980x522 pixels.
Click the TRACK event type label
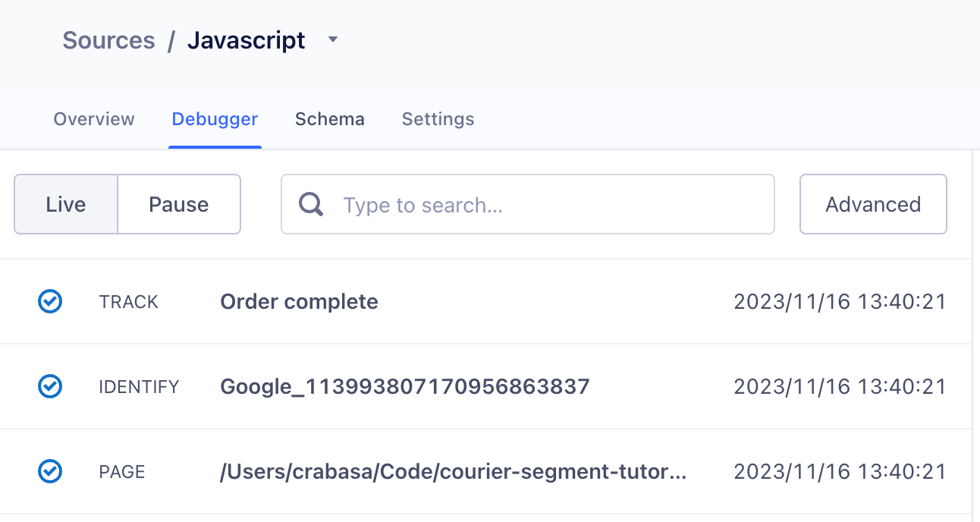(x=128, y=302)
